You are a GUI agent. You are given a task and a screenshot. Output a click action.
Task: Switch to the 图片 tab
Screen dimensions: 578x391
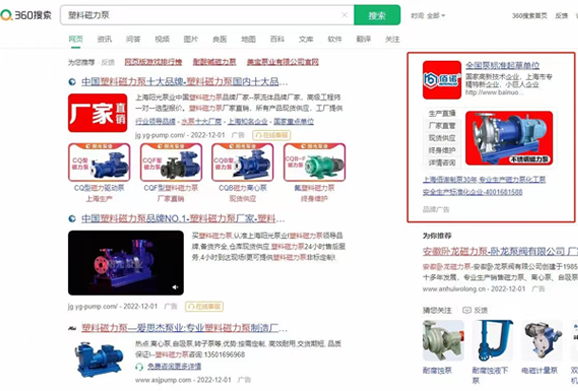(191, 39)
